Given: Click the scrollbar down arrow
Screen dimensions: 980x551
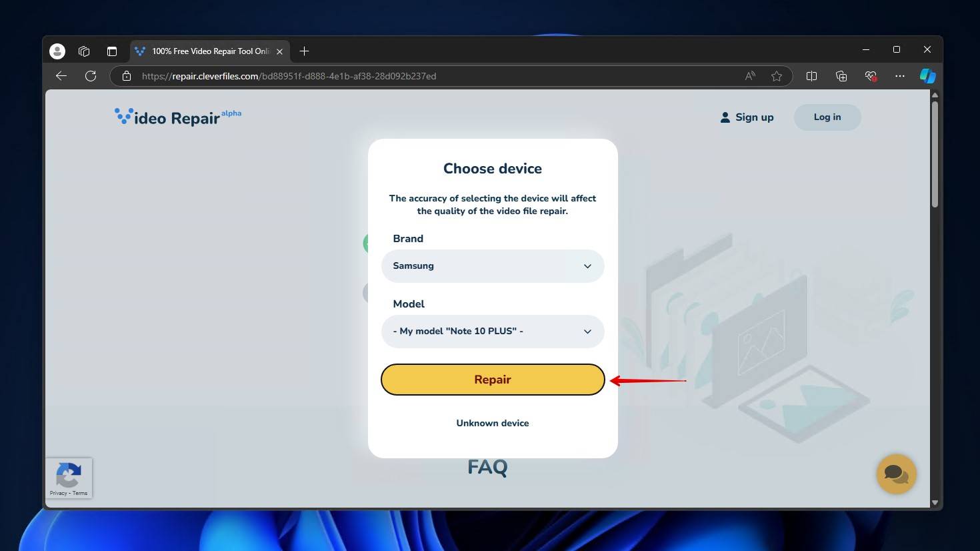Looking at the screenshot, I should click(x=935, y=502).
